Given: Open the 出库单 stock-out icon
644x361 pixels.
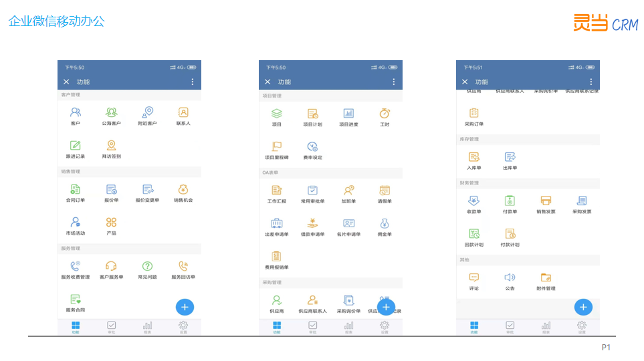Looking at the screenshot, I should click(510, 157).
